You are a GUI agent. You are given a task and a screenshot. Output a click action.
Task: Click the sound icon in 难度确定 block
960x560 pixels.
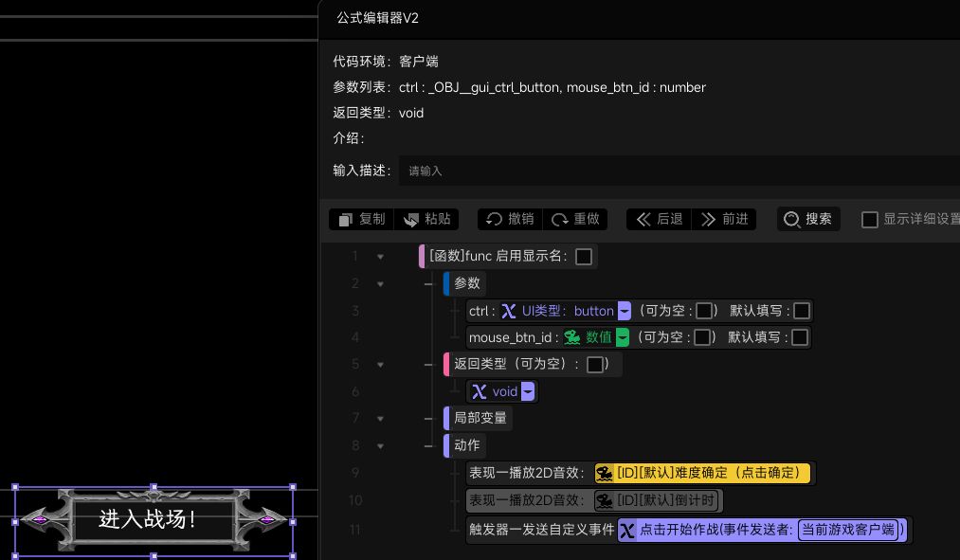pos(605,473)
